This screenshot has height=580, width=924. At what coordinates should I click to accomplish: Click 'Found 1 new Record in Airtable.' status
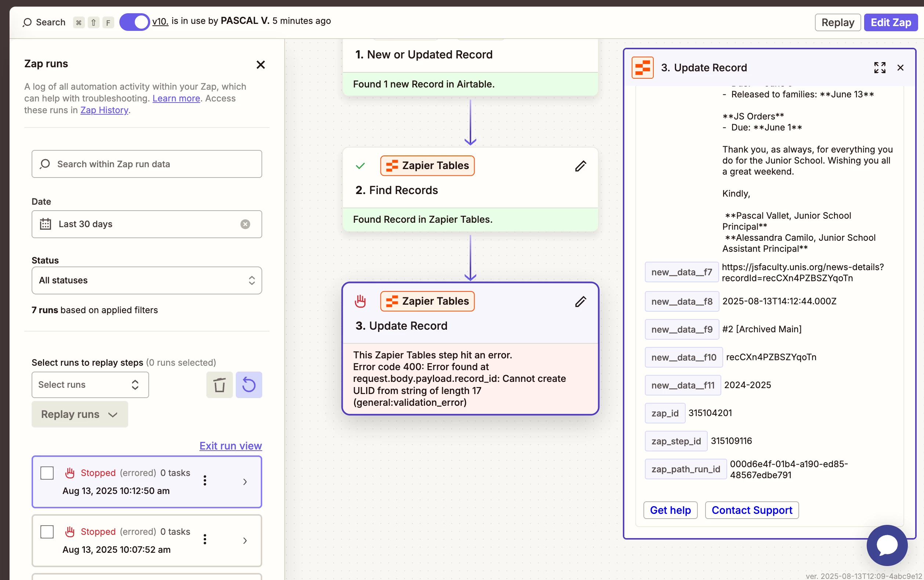tap(423, 84)
